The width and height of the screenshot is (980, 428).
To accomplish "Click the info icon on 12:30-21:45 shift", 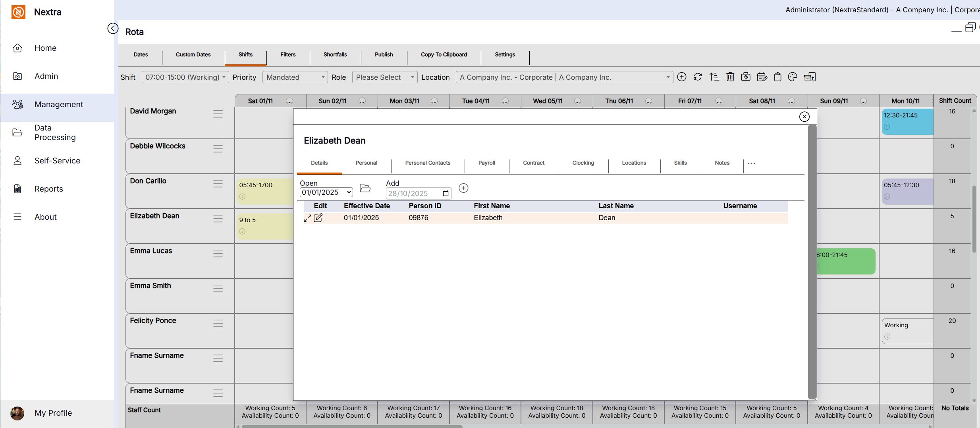I will click(887, 127).
